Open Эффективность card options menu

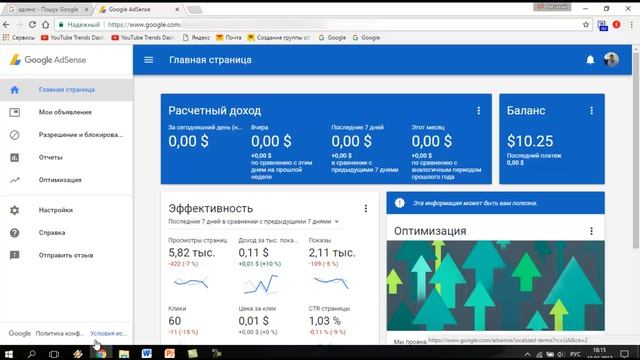point(366,209)
